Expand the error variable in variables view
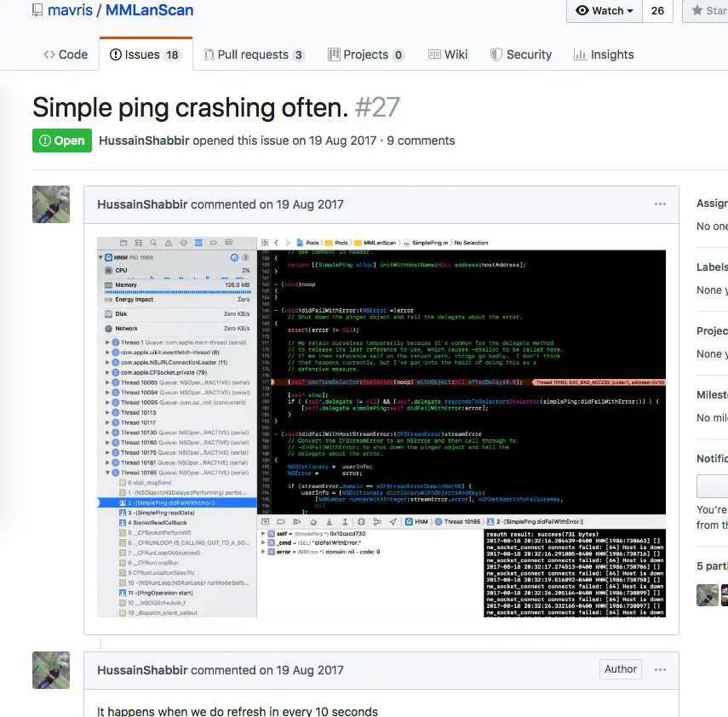Screen dimensions: 728x717 click(x=263, y=552)
